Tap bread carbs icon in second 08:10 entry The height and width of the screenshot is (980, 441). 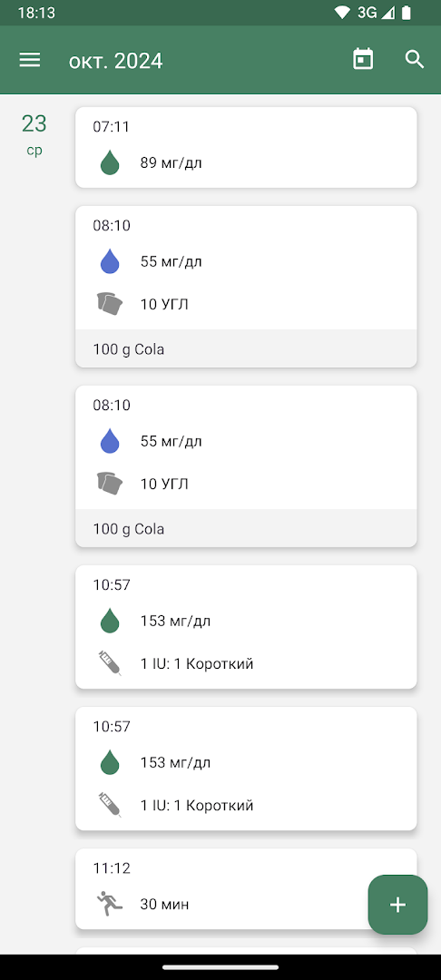(110, 484)
